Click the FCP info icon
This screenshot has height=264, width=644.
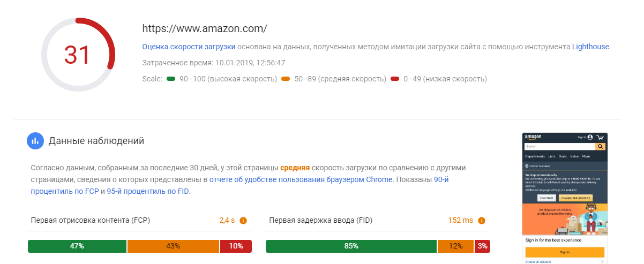(x=243, y=221)
